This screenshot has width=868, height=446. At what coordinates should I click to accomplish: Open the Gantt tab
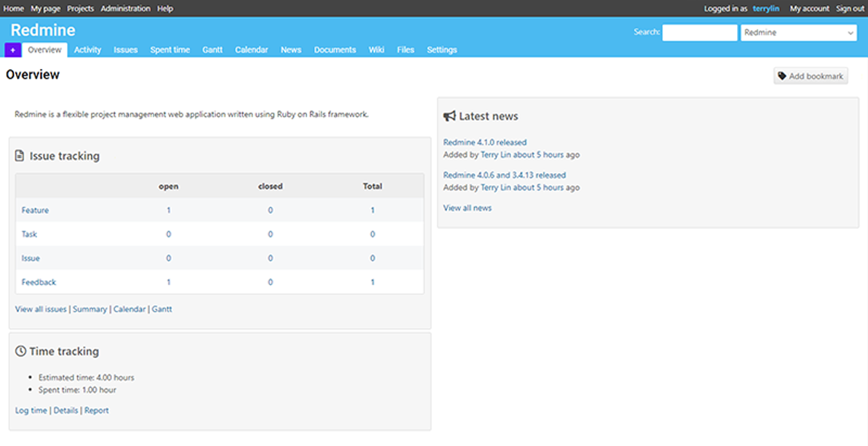pos(212,50)
